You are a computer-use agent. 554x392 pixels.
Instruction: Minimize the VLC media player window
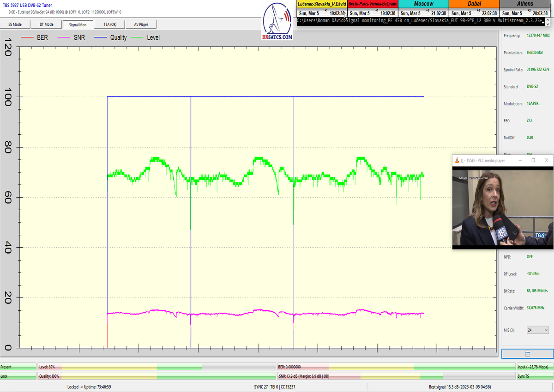click(519, 160)
